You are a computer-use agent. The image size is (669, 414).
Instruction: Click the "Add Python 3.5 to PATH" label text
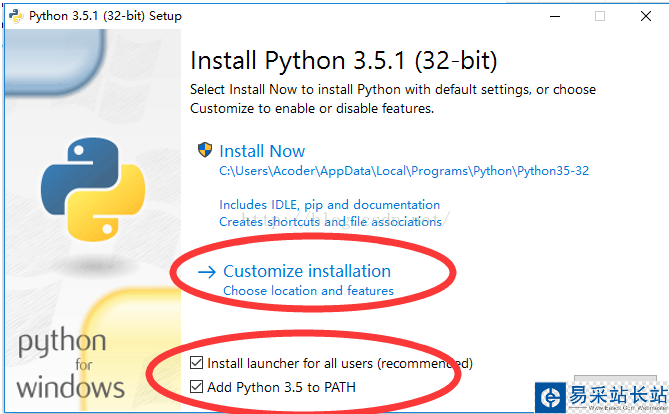coord(281,386)
